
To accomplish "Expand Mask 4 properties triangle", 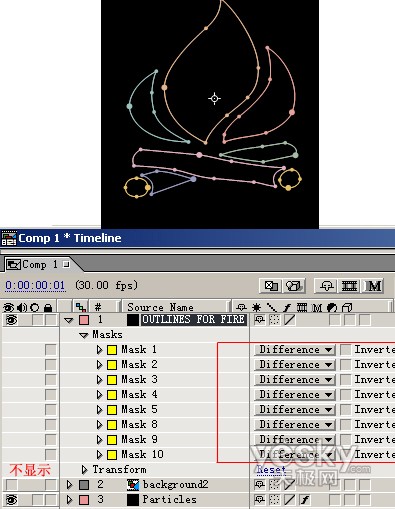I will click(x=99, y=395).
